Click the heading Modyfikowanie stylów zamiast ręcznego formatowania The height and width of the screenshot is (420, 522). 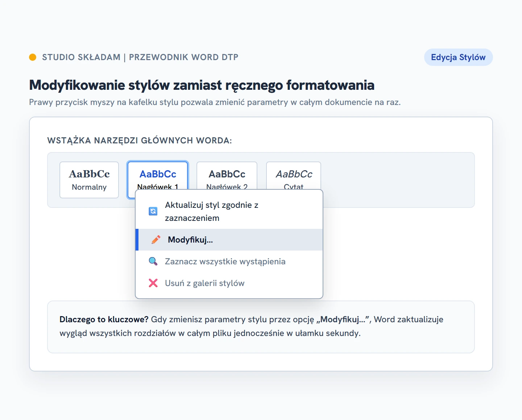pyautogui.click(x=202, y=85)
